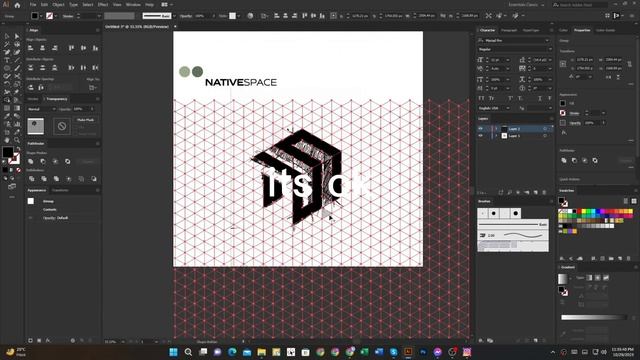Choose radial gradient type in Gradient panel

click(598, 278)
